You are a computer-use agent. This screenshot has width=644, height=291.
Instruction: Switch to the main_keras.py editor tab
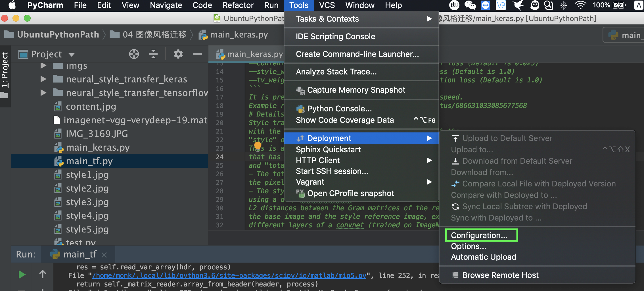point(249,54)
